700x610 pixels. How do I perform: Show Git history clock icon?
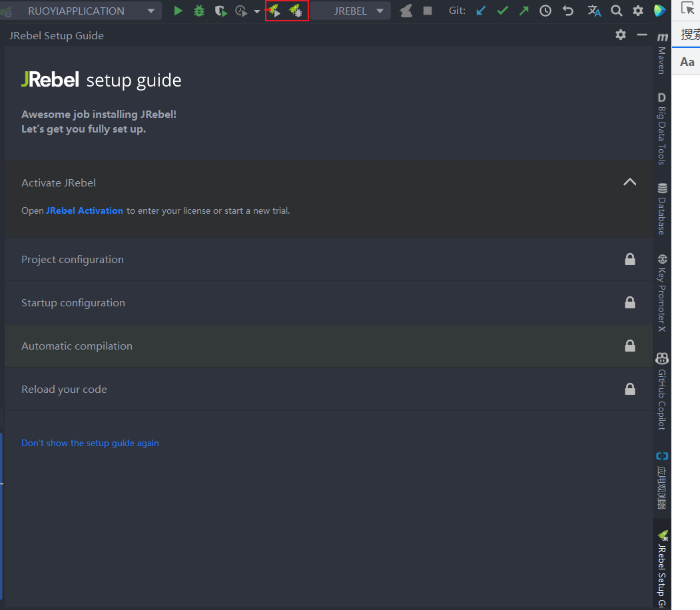click(x=545, y=11)
